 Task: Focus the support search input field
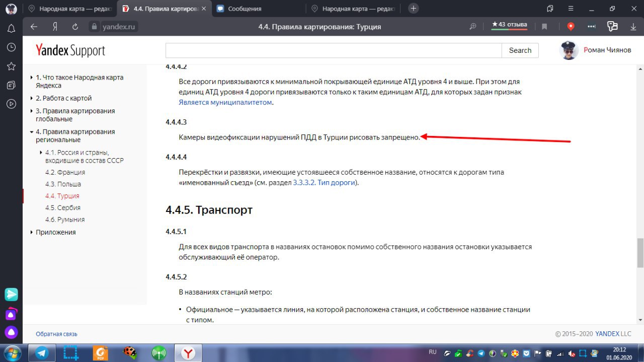334,50
